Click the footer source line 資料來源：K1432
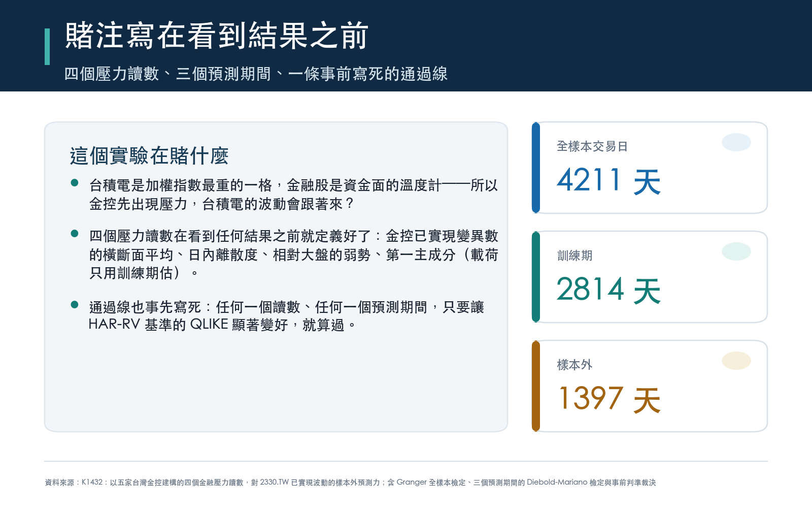The width and height of the screenshot is (812, 508). point(350,483)
